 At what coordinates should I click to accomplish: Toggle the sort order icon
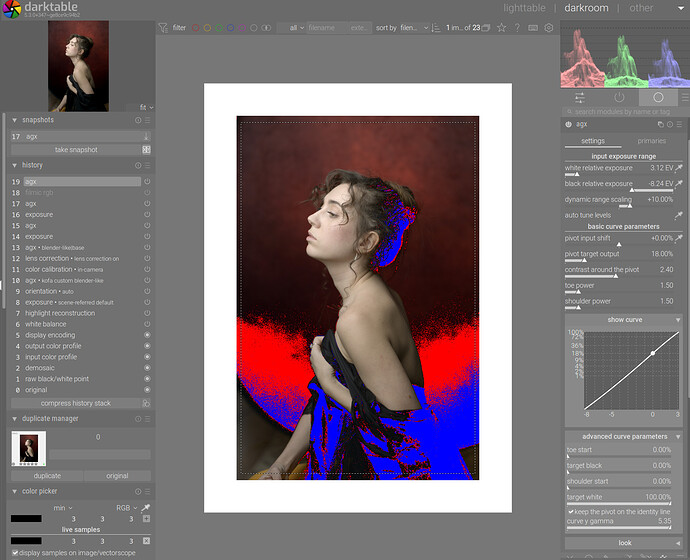(438, 28)
